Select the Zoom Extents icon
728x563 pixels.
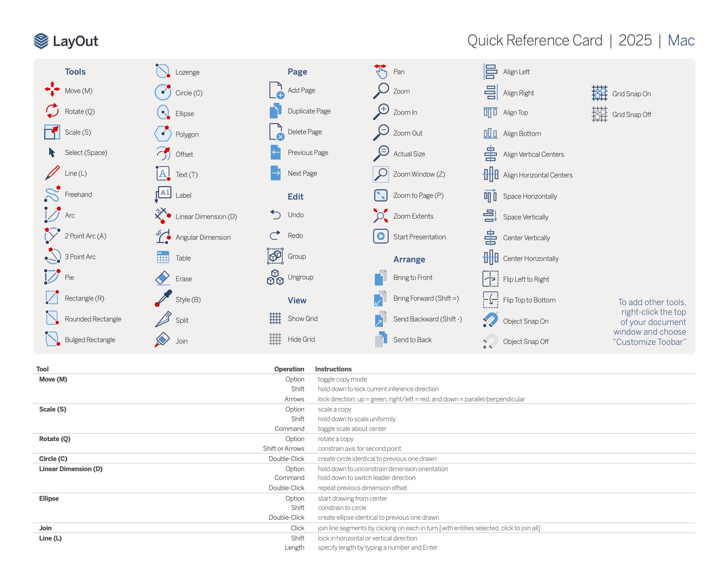click(380, 215)
